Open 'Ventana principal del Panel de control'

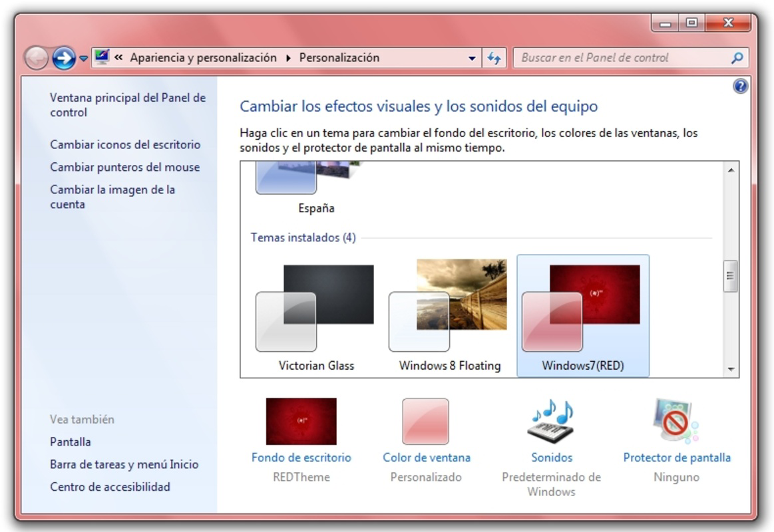[128, 105]
